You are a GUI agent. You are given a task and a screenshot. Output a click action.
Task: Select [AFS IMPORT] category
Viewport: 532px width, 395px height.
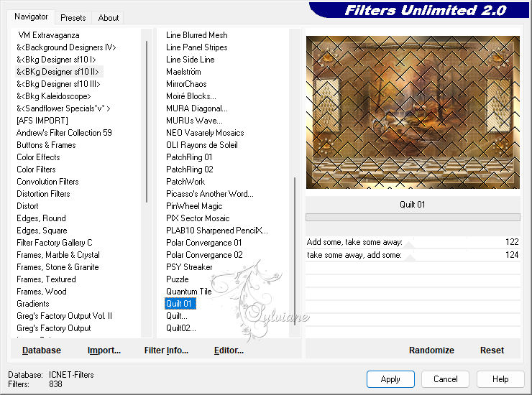pyautogui.click(x=42, y=121)
